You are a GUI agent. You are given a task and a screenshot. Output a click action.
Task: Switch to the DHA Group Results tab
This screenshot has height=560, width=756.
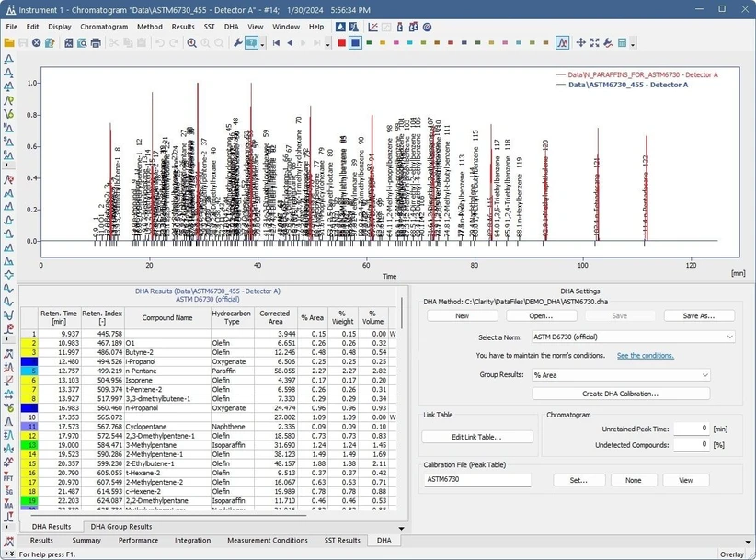point(120,527)
